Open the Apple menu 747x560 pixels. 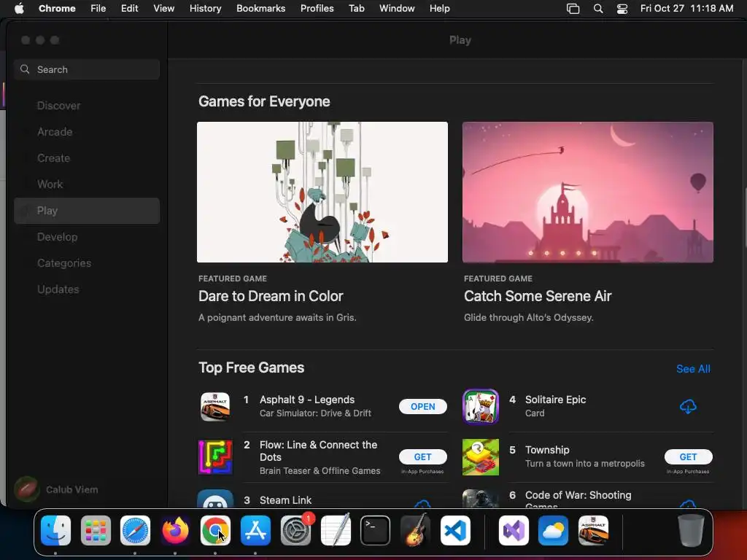(19, 9)
